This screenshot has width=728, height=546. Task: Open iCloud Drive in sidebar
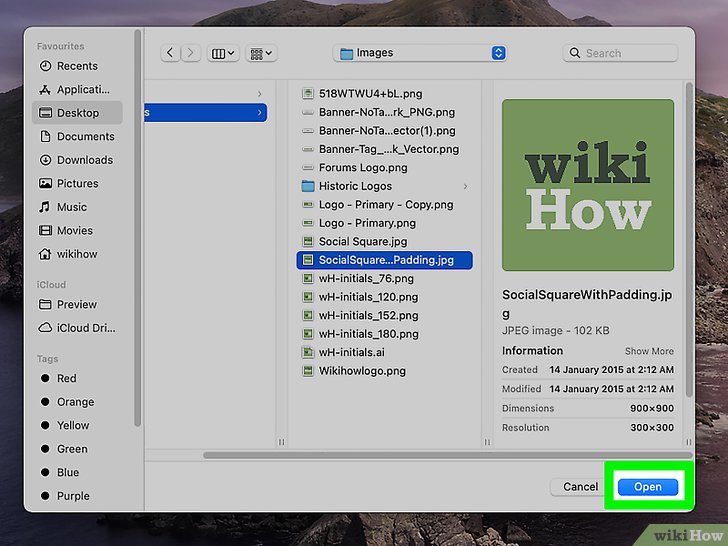pos(84,328)
